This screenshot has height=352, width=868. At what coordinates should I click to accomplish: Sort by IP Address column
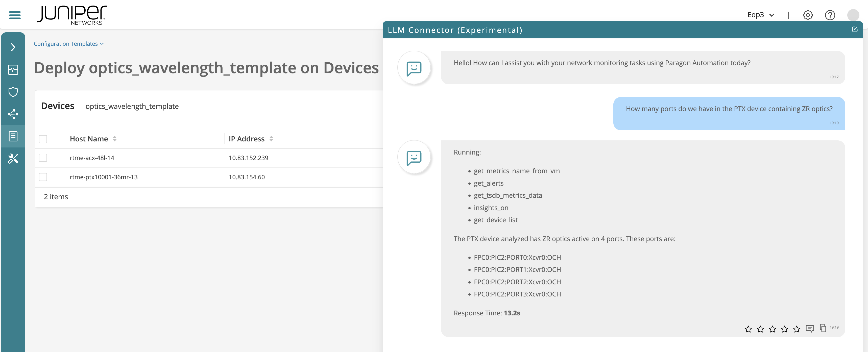click(271, 139)
